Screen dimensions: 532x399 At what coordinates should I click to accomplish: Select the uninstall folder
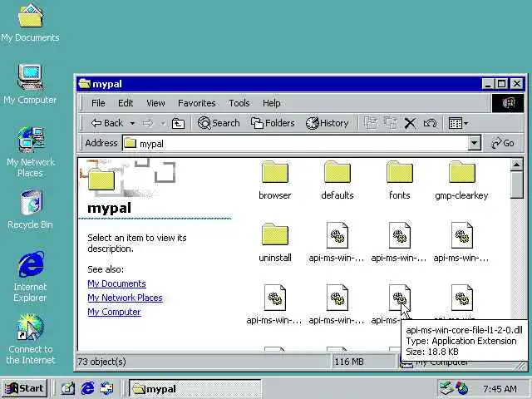275,243
